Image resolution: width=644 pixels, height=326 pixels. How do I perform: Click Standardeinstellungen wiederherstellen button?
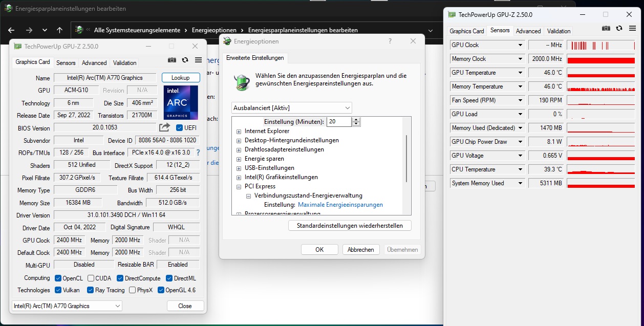350,225
